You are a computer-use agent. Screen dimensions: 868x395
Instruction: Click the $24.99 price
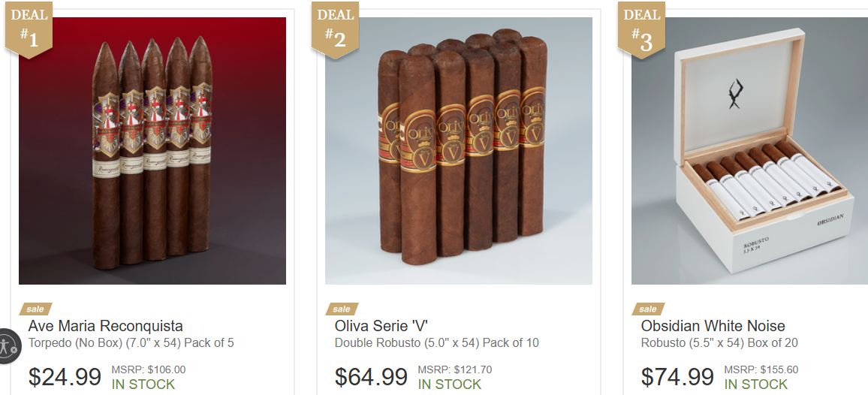coord(65,377)
